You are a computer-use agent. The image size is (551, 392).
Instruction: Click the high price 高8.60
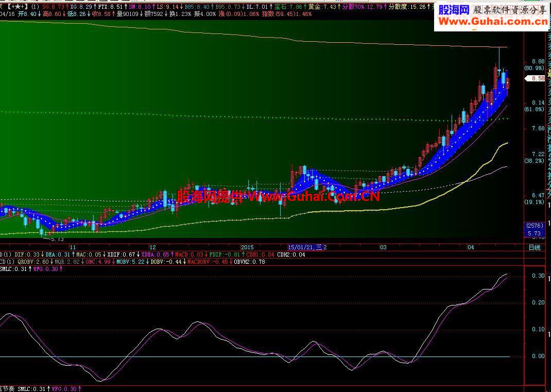(x=51, y=14)
